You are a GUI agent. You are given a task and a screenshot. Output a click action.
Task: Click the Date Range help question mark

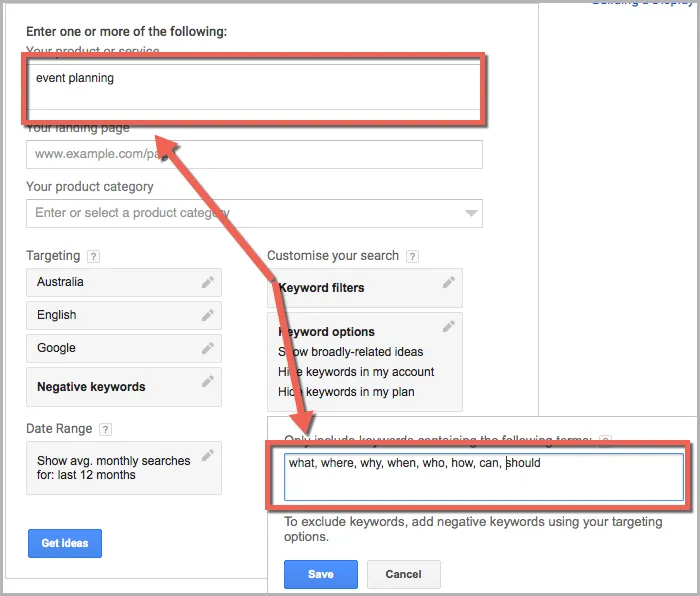point(105,429)
